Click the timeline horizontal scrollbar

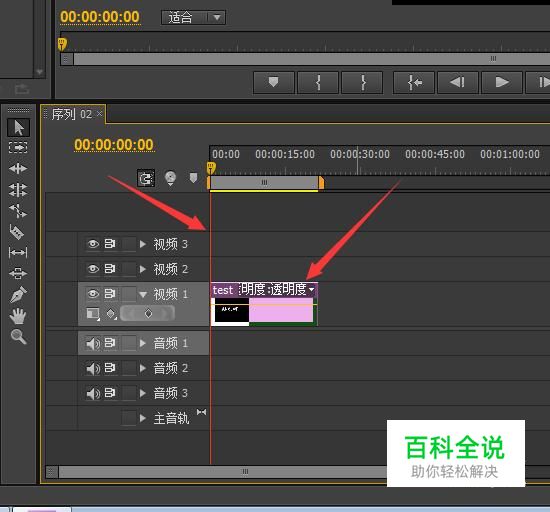click(x=223, y=472)
